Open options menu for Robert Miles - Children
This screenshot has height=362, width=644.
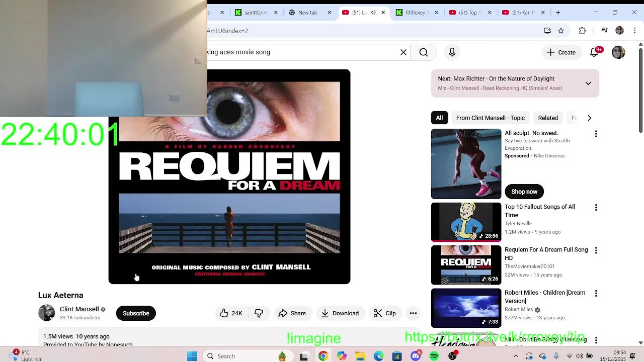click(x=596, y=293)
